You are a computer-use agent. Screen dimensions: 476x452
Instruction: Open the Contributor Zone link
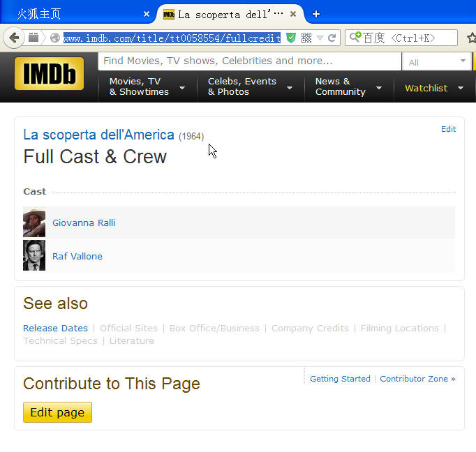(x=417, y=379)
